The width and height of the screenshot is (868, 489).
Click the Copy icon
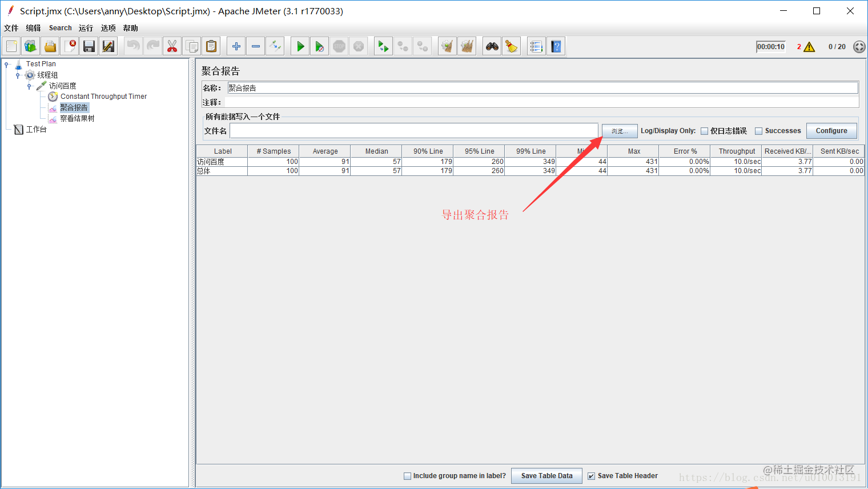pyautogui.click(x=192, y=46)
